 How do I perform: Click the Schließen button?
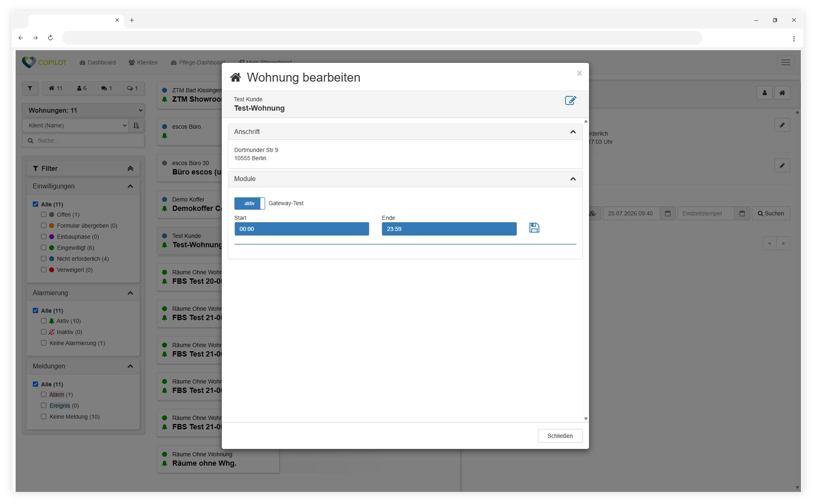click(560, 436)
